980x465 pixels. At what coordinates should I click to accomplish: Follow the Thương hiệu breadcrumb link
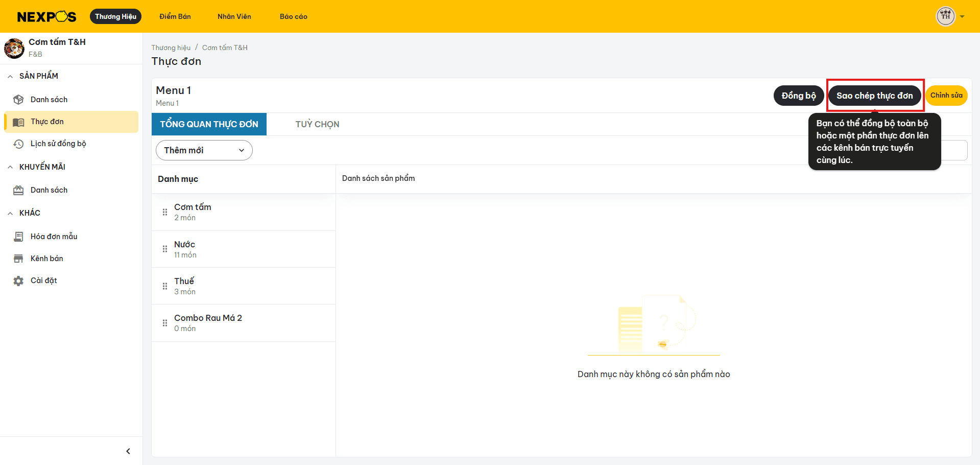pos(171,48)
